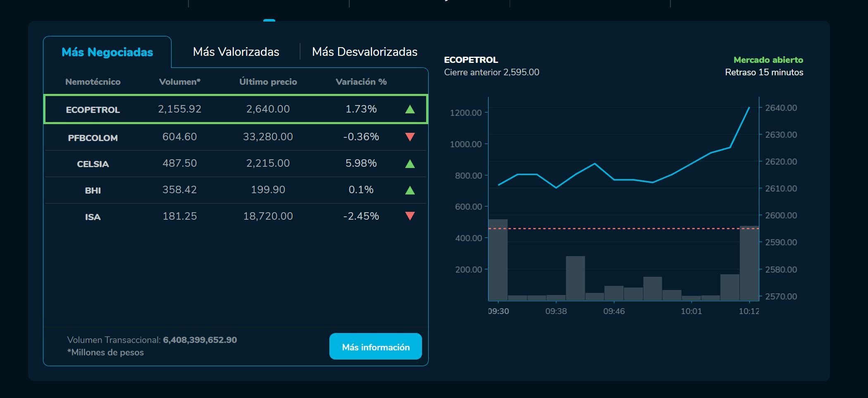Click green up arrow in ECOPETROL row

coord(410,109)
